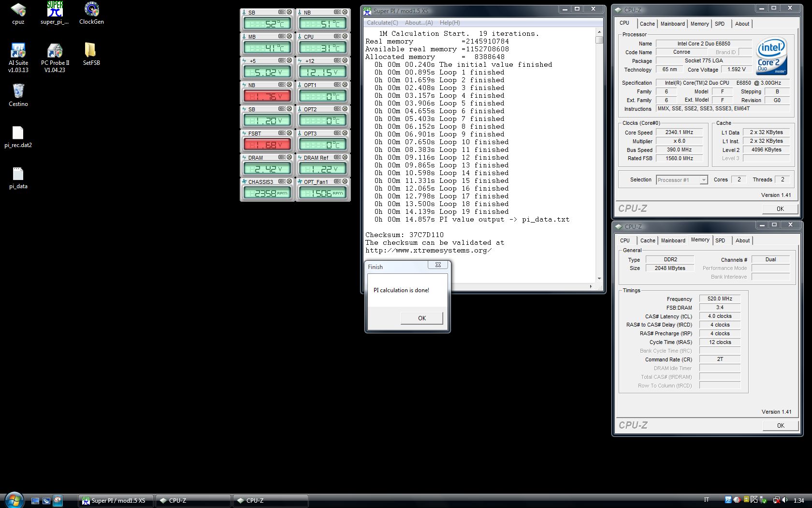Switch to About tab in upper CPU-Z
The height and width of the screenshot is (508, 812).
pyautogui.click(x=742, y=24)
